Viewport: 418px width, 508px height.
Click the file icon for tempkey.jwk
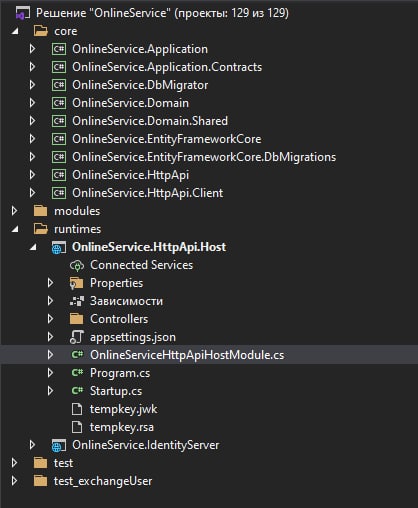pyautogui.click(x=77, y=409)
